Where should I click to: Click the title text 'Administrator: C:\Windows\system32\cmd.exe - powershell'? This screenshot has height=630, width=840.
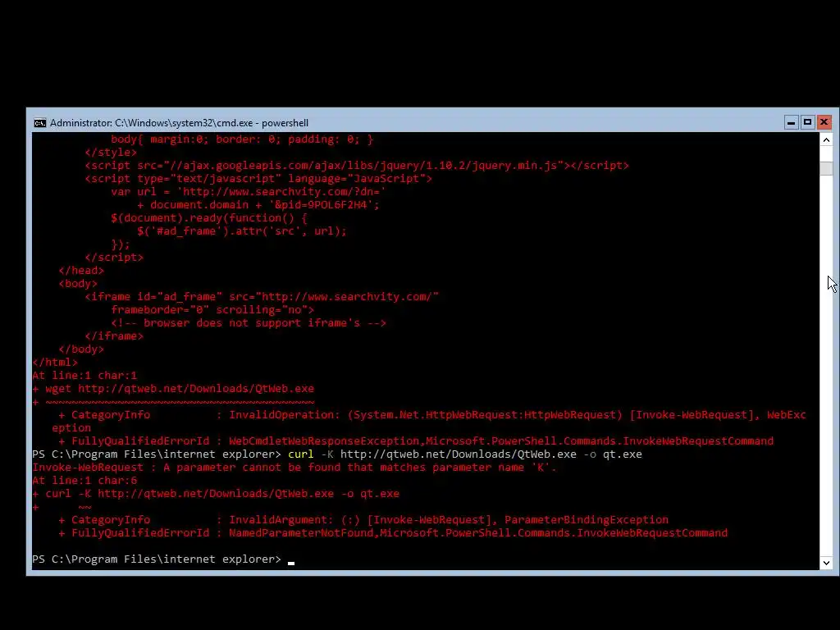(x=179, y=123)
